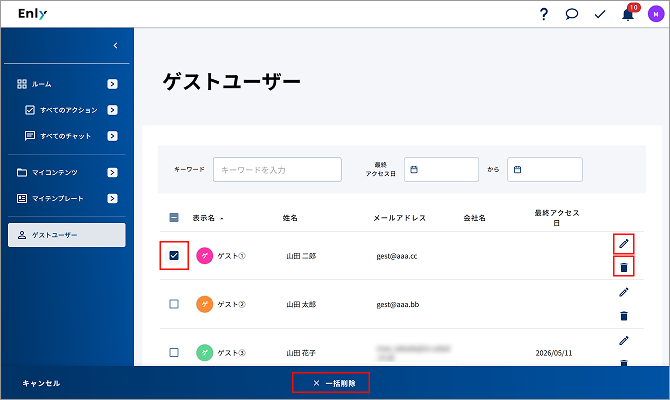Screen dimensions: 670x400
Task: Expand the マイテンプレート arrow button
Action: (112, 198)
